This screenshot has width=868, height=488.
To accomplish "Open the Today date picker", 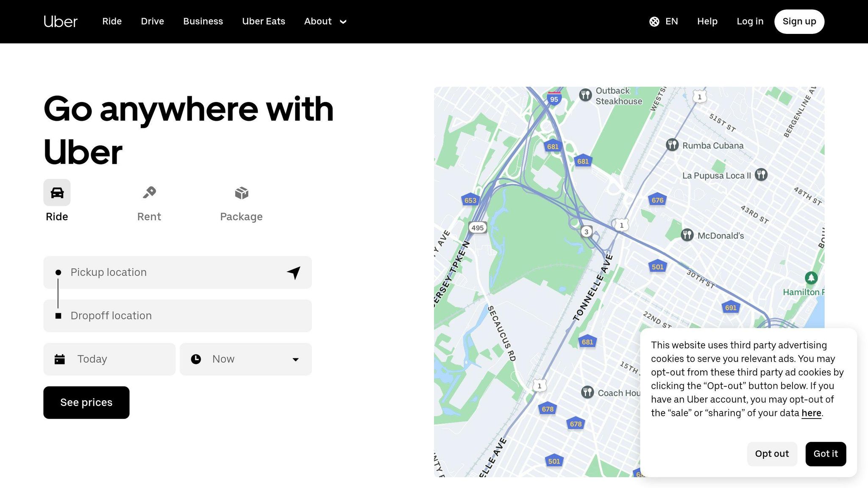I will point(109,359).
